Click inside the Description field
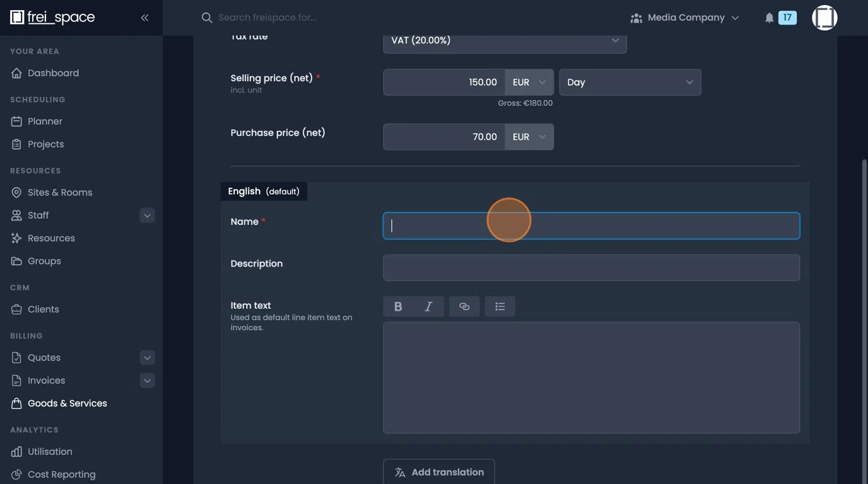The width and height of the screenshot is (868, 484). tap(591, 267)
